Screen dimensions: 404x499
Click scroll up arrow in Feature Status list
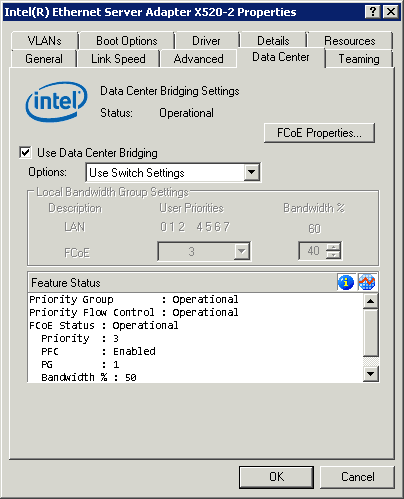[x=371, y=301]
